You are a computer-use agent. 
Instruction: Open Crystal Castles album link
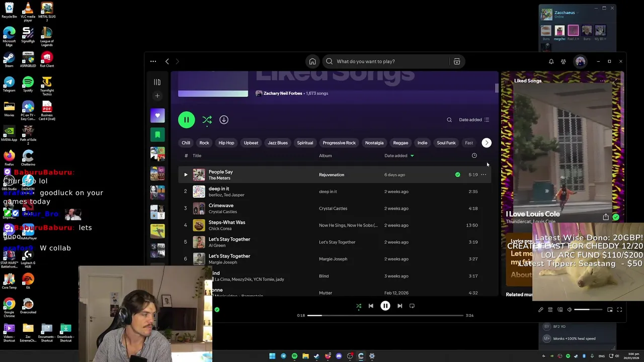333,209
